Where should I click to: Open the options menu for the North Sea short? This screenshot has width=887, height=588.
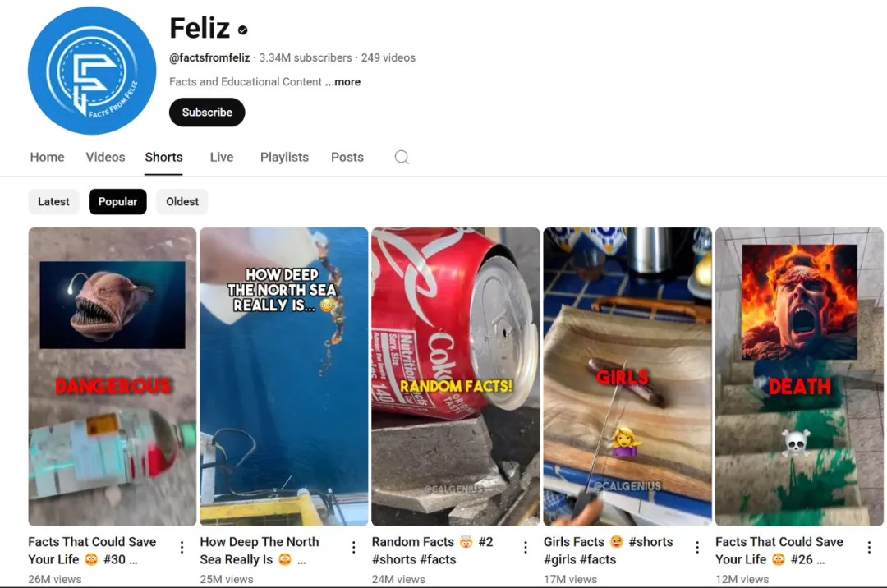tap(353, 547)
